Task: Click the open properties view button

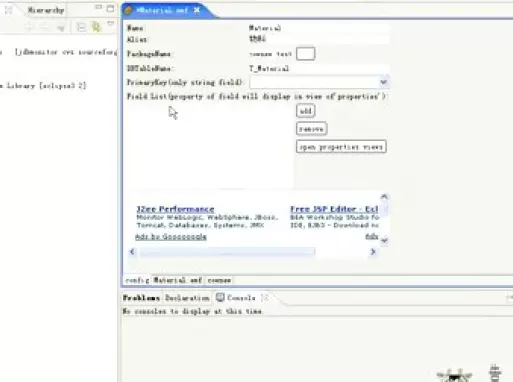Action: (341, 147)
